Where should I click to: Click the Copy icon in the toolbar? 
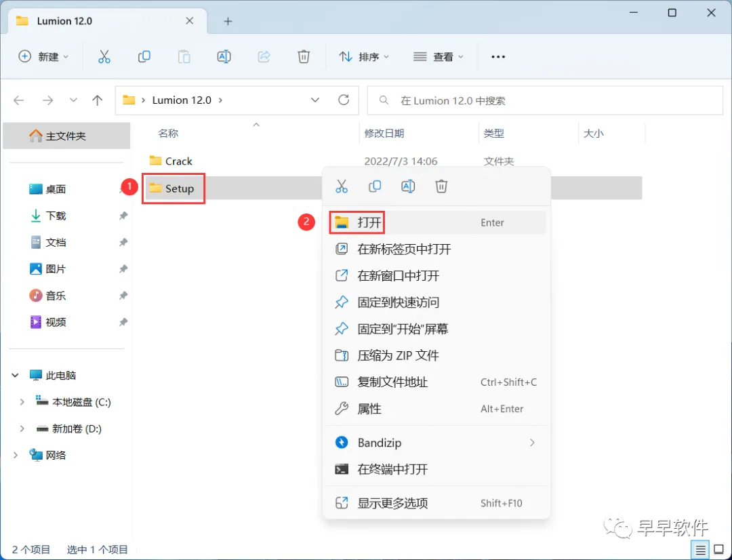point(144,56)
